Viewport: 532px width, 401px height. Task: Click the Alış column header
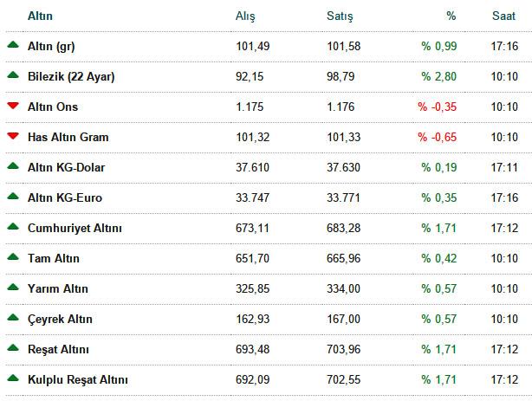[245, 16]
